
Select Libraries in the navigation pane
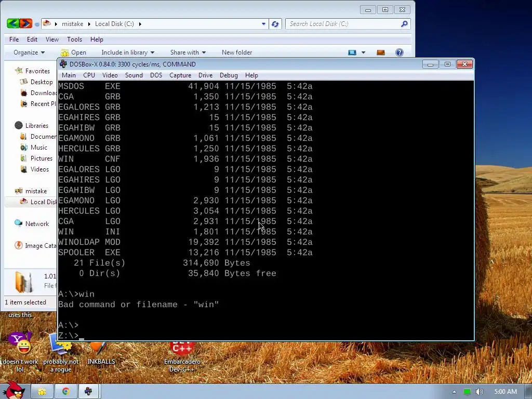(32, 126)
